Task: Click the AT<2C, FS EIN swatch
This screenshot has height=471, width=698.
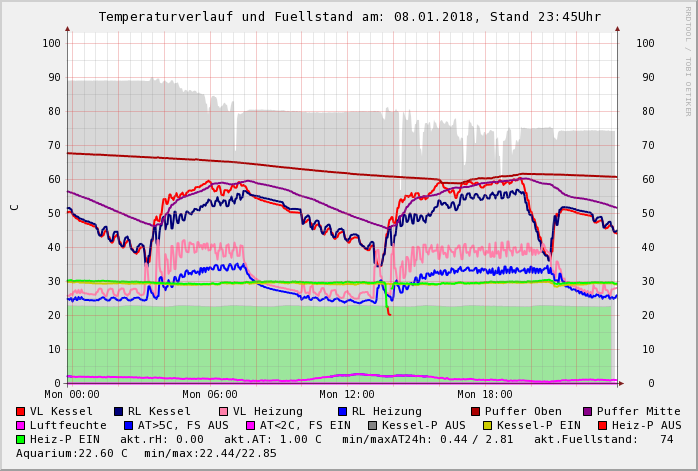Action: 252,425
